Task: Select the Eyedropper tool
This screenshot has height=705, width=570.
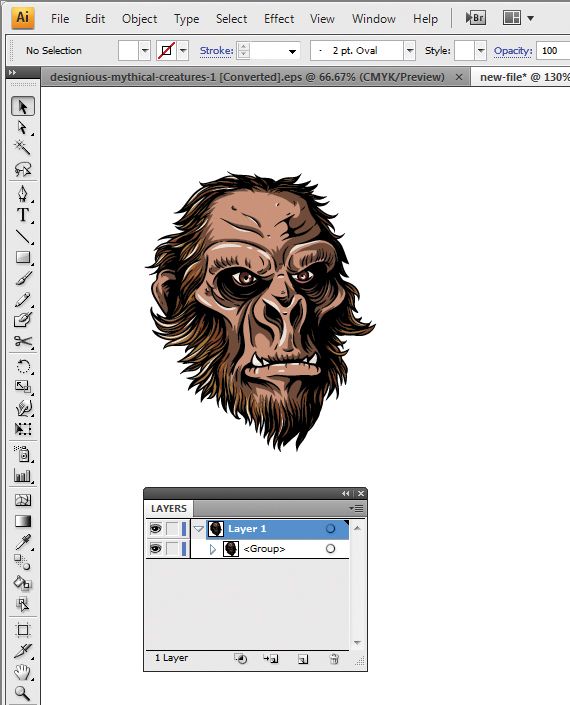Action: point(22,542)
